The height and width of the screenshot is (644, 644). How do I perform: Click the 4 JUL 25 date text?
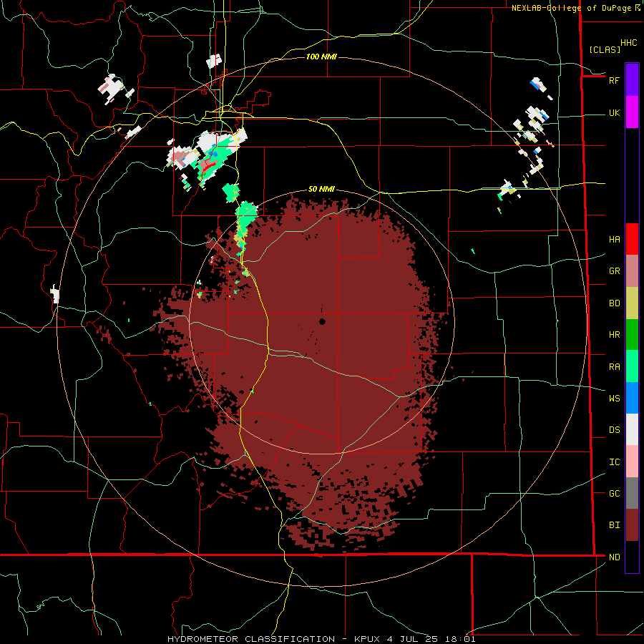(x=413, y=639)
